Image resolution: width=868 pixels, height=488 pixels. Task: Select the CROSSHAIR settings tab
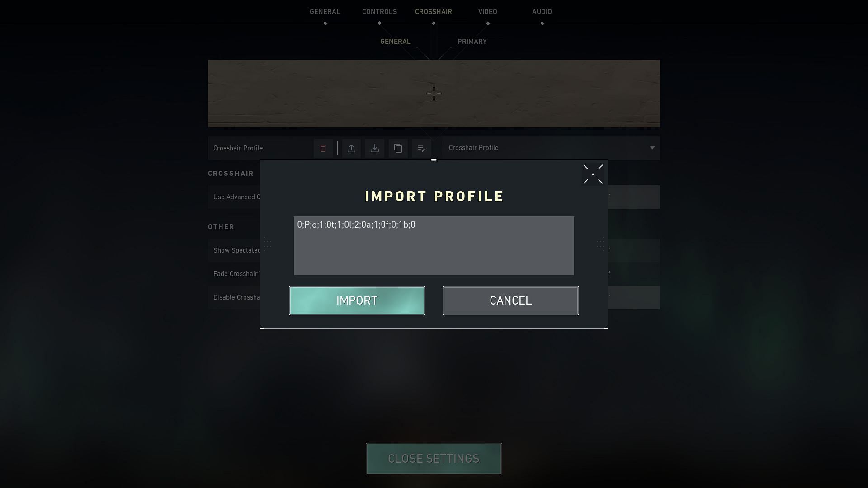point(434,11)
